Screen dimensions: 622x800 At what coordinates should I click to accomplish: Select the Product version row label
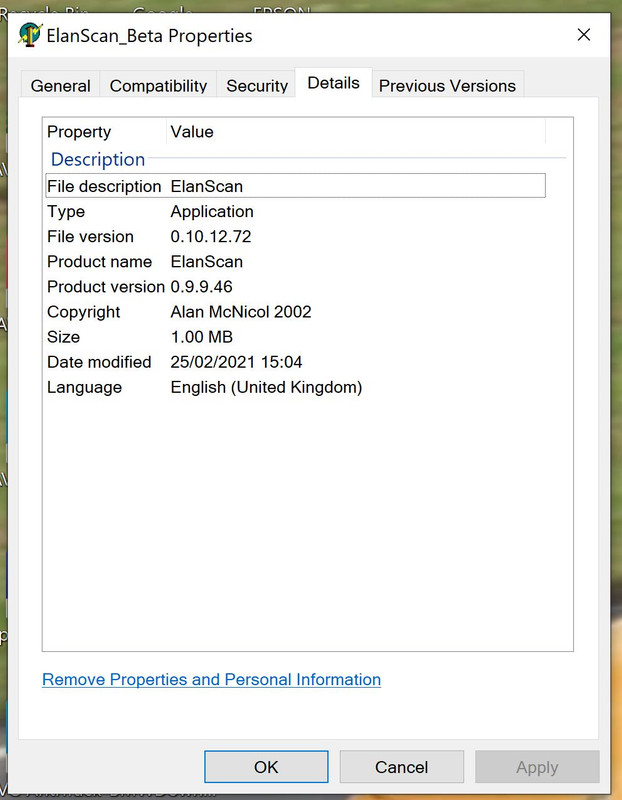coord(106,286)
